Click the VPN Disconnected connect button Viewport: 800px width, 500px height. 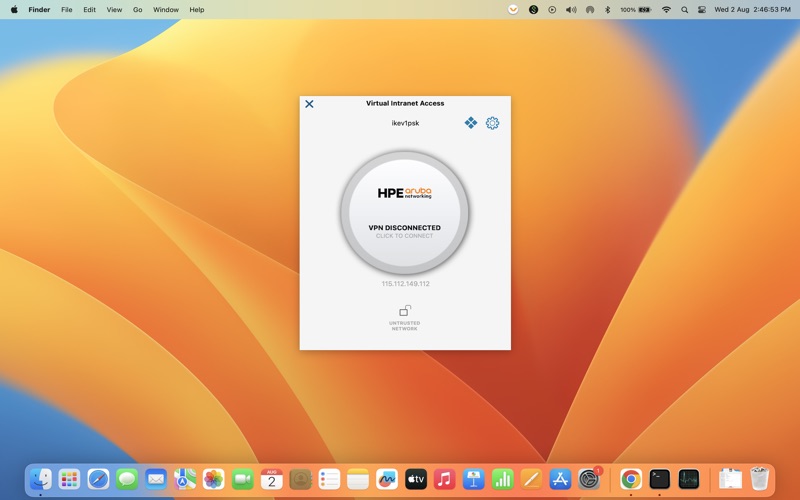405,213
